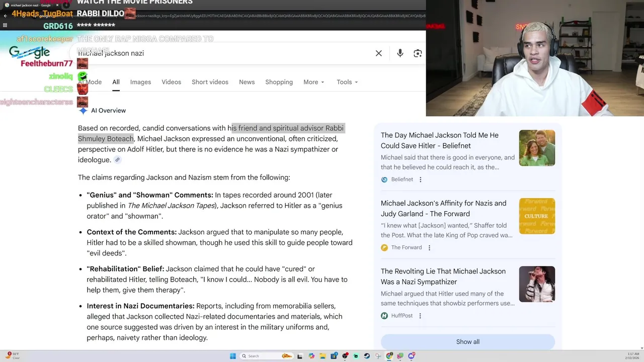
Task: Open Task View from the taskbar
Action: (300, 356)
